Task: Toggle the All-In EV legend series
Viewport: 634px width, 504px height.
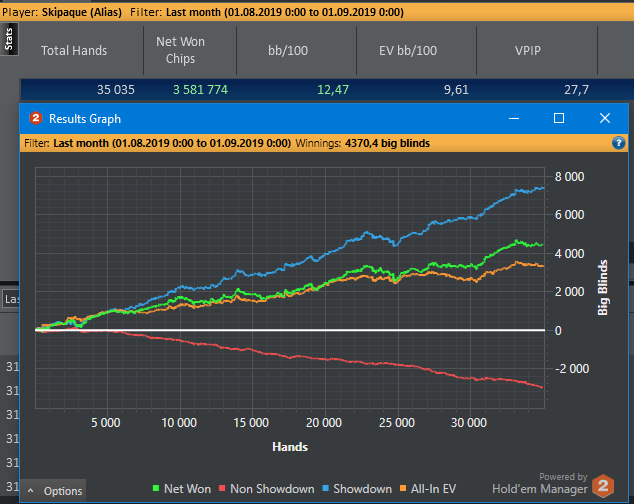Action: click(428, 489)
